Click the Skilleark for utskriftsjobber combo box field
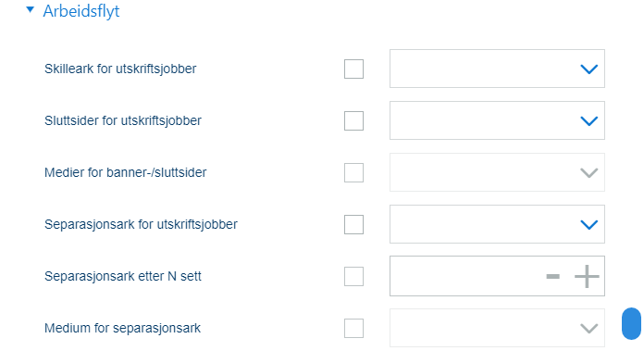 pyautogui.click(x=497, y=69)
